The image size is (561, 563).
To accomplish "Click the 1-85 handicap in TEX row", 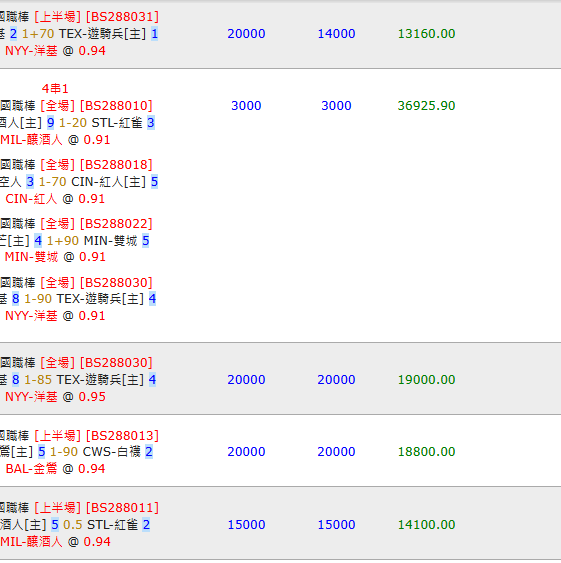I will 38,380.
